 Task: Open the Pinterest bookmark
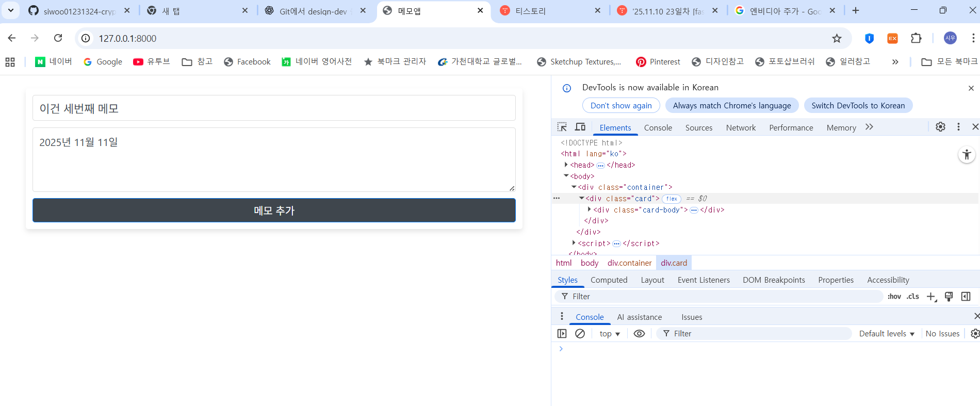(658, 62)
